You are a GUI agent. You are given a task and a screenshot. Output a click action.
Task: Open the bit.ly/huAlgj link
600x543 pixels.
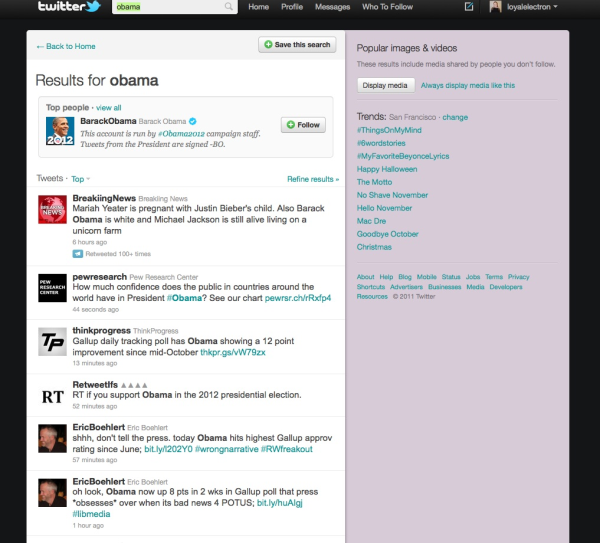pos(280,503)
